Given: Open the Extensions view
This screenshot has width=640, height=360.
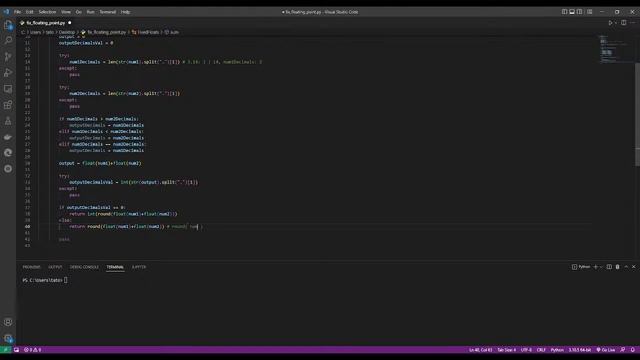Looking at the screenshot, I should click(x=8, y=105).
